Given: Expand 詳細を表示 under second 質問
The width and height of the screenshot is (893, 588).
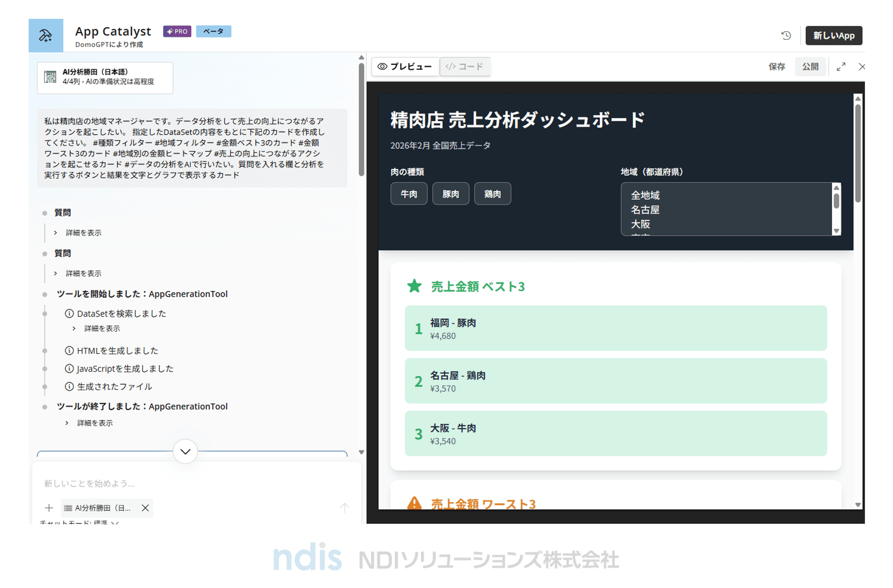Looking at the screenshot, I should [78, 274].
